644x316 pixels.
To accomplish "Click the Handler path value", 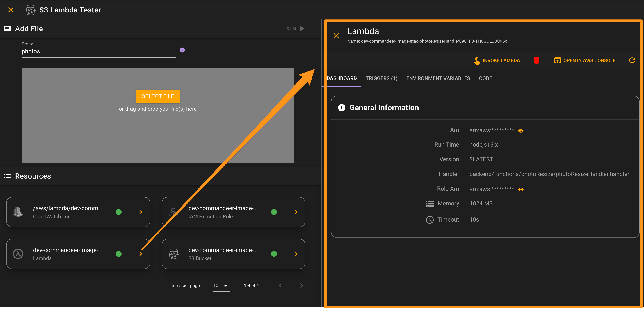I will (549, 174).
